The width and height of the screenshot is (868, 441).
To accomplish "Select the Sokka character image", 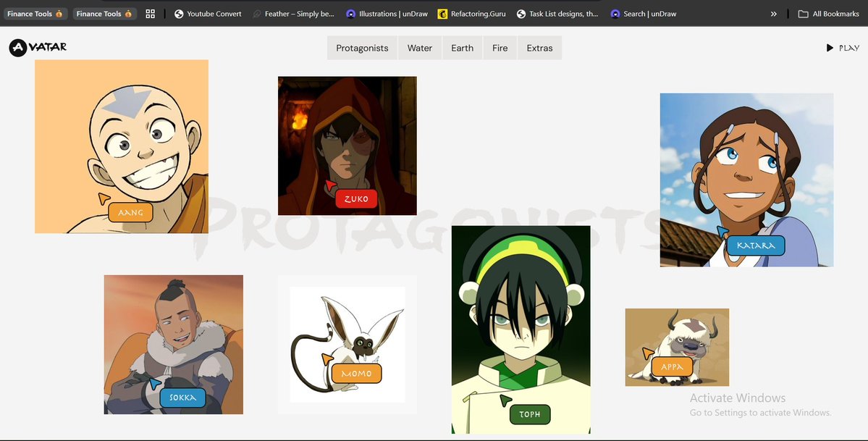I will point(173,345).
